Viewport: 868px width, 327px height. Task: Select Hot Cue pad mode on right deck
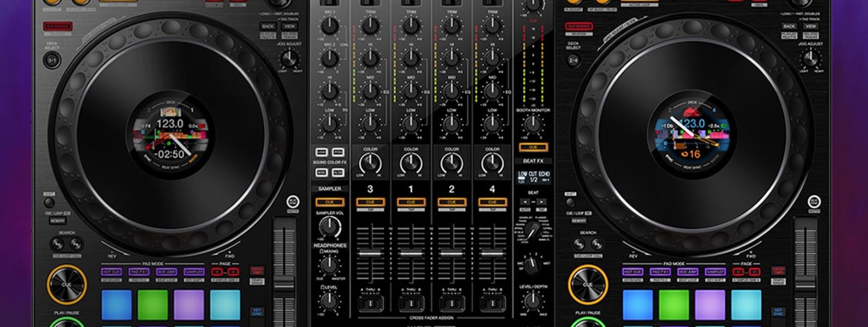point(633,271)
